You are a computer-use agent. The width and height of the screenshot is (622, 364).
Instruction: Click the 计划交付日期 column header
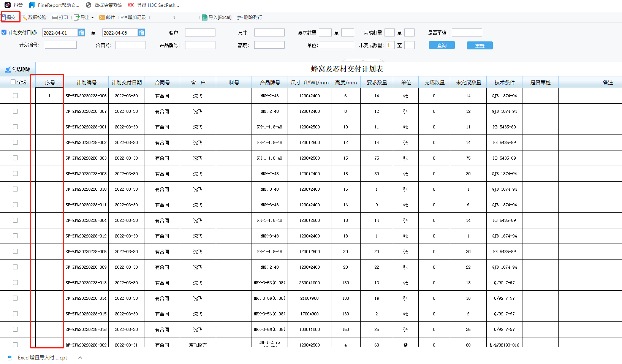[x=127, y=82]
